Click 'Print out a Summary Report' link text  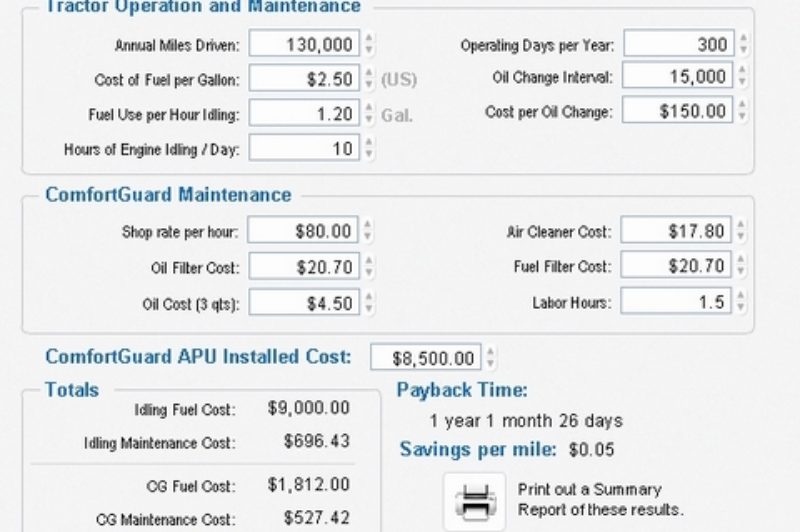click(x=601, y=499)
